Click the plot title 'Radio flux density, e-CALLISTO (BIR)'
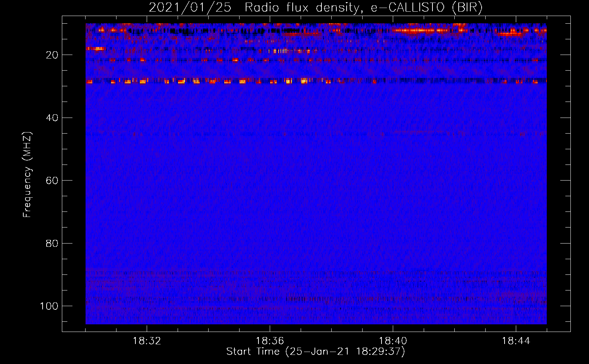The height and width of the screenshot is (364, 589). point(364,8)
